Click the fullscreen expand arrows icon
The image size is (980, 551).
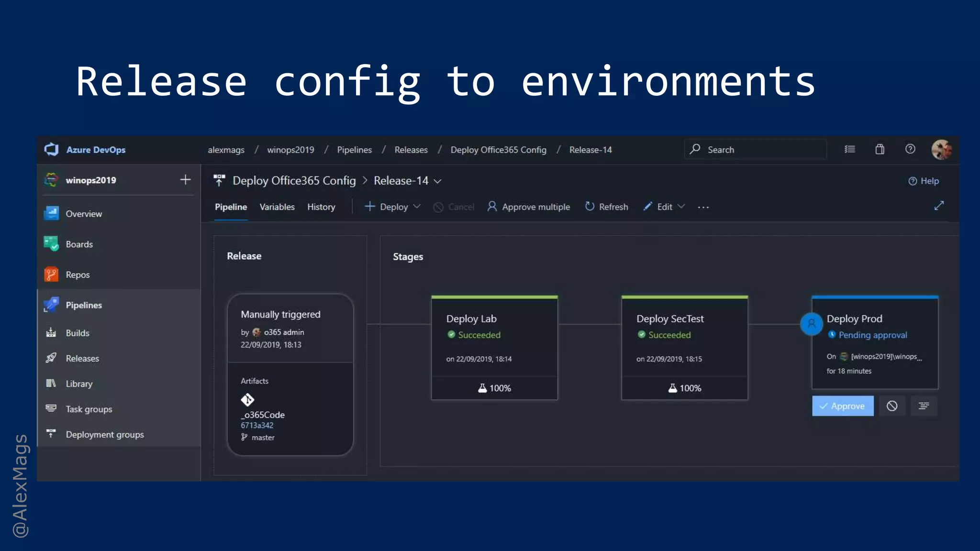[939, 206]
